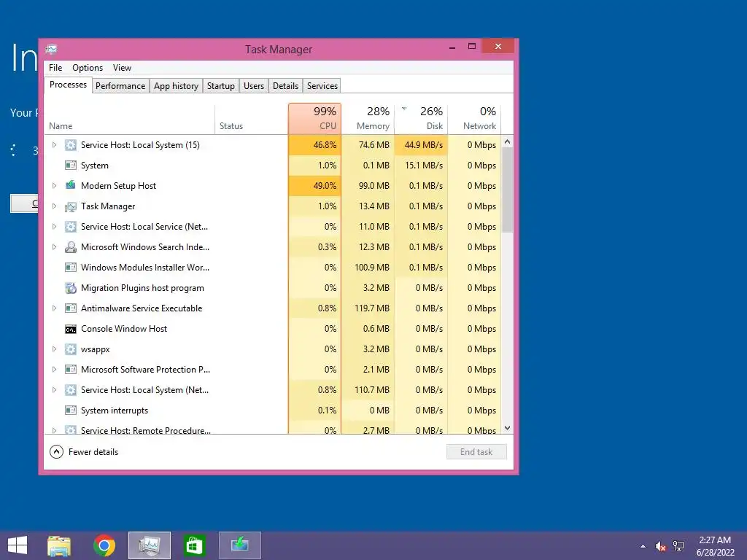Click the Task Manager process row icon
The width and height of the screenshot is (747, 560).
tap(71, 206)
